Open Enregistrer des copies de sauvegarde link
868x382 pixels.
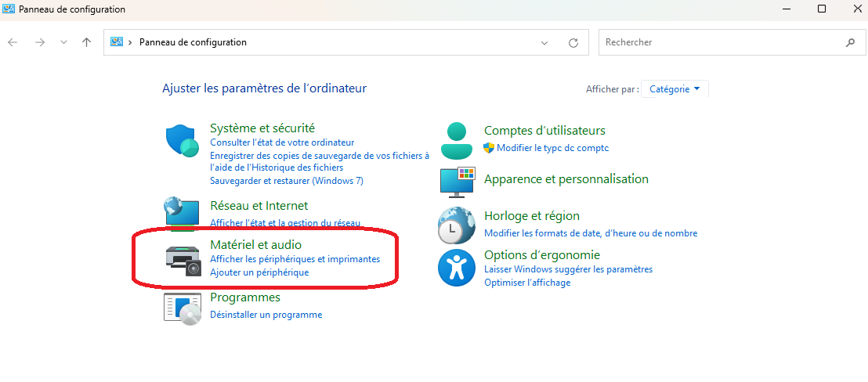coord(320,161)
